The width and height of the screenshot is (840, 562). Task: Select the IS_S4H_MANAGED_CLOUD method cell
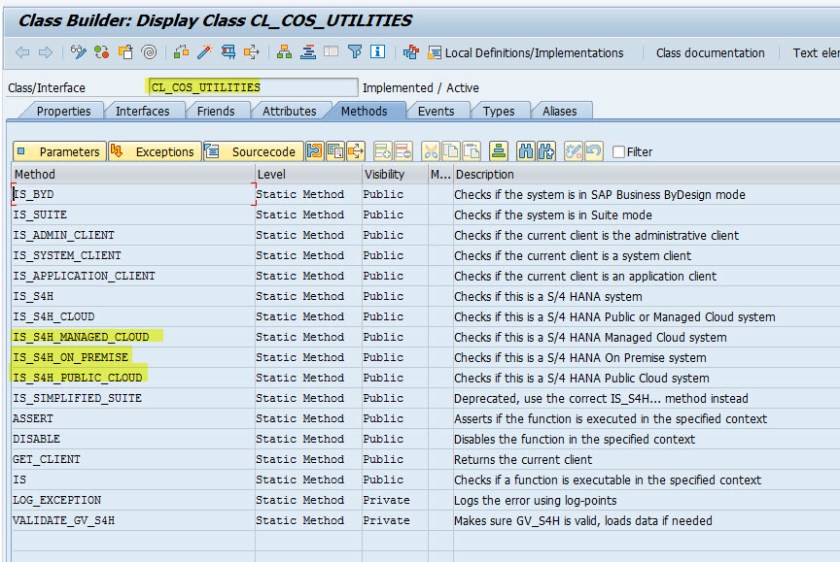133,336
